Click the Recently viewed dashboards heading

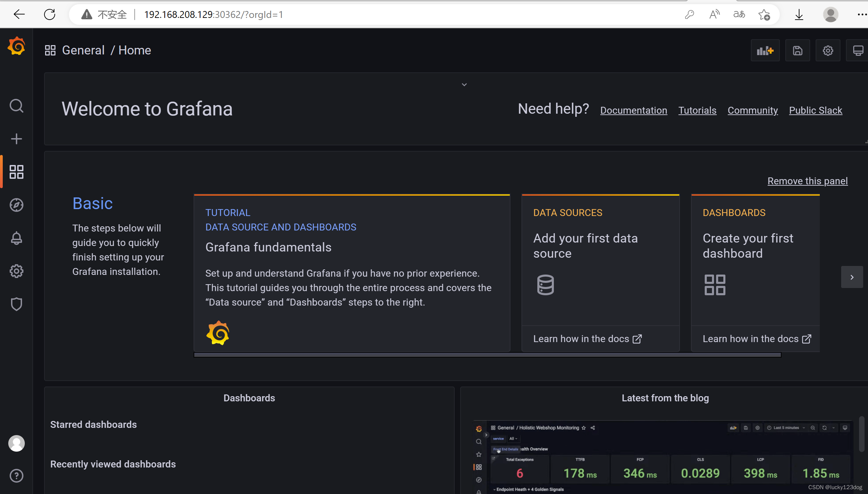[x=113, y=464]
